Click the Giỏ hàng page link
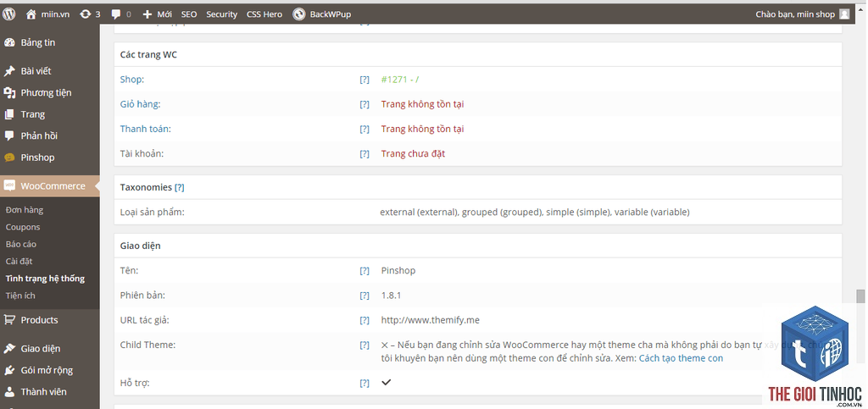 tap(139, 104)
